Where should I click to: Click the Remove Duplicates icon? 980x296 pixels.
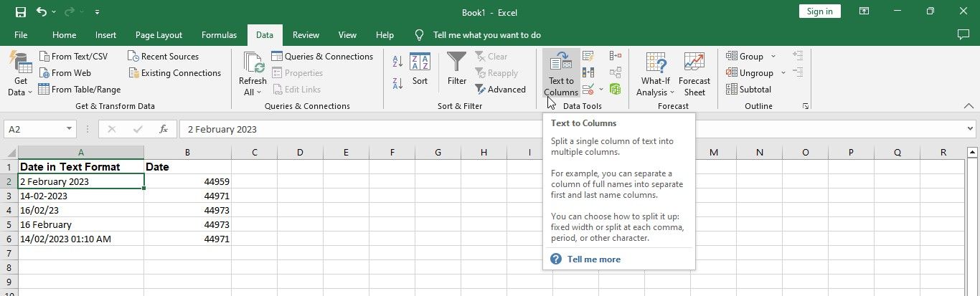click(588, 72)
